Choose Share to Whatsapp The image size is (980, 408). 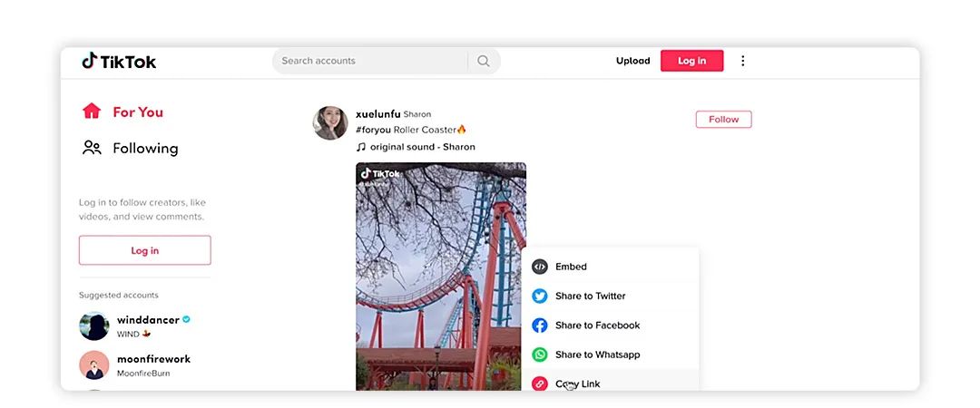click(610, 355)
